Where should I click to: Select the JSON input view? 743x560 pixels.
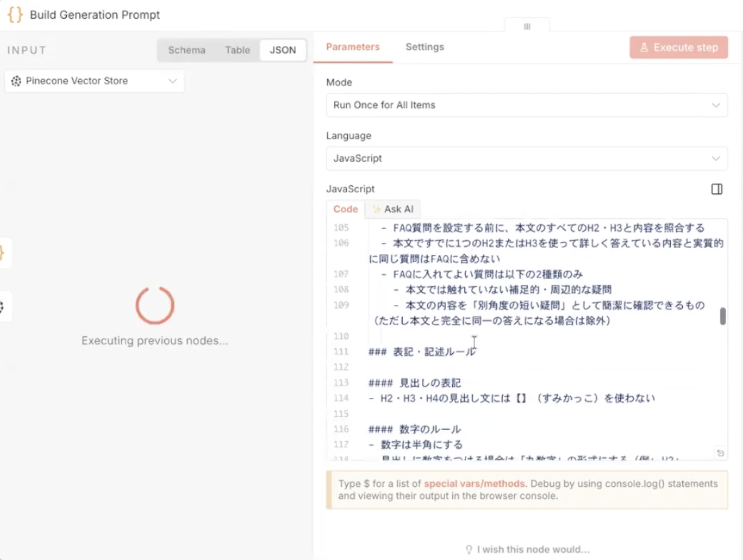(x=283, y=50)
